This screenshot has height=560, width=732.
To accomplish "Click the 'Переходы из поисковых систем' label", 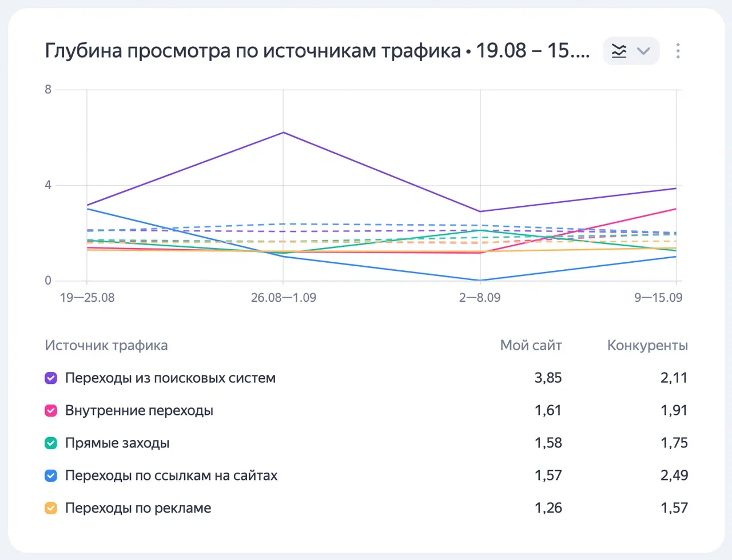I will (170, 378).
